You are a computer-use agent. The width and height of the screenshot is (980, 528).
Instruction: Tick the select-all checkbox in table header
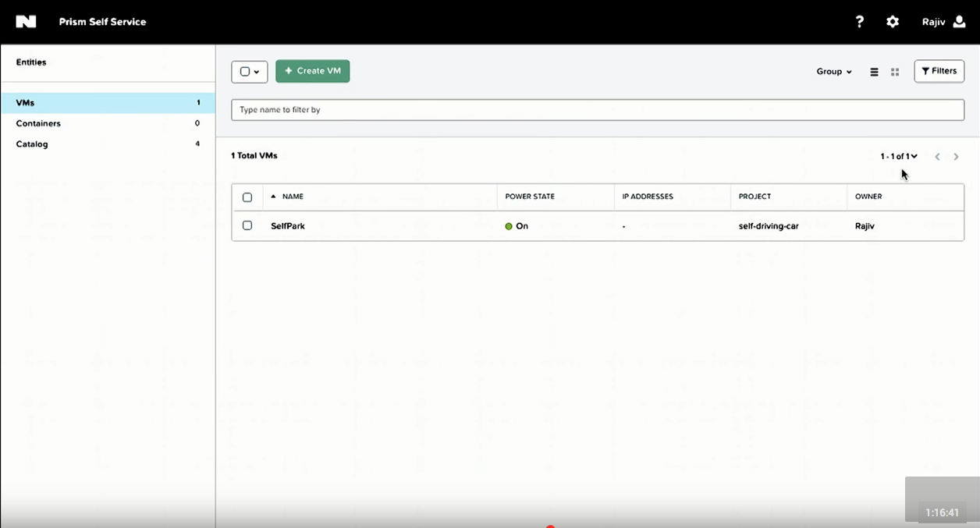click(247, 197)
